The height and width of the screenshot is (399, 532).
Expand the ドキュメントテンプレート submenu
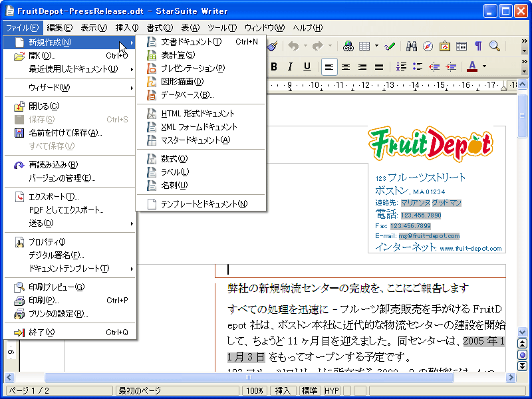70,269
